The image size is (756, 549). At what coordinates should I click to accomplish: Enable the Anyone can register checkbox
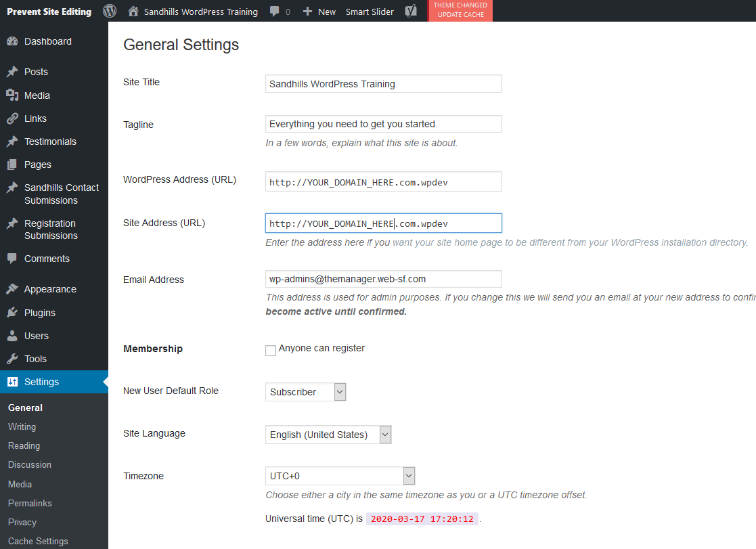(271, 350)
